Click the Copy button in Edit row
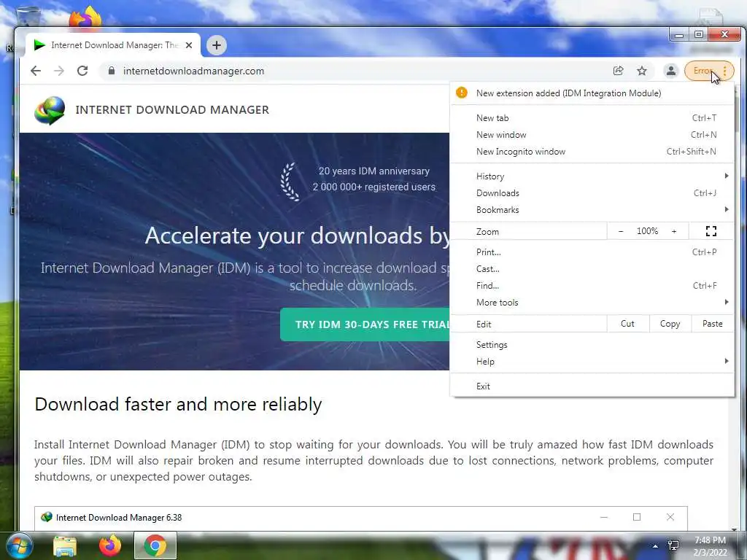This screenshot has width=747, height=560. tap(670, 324)
